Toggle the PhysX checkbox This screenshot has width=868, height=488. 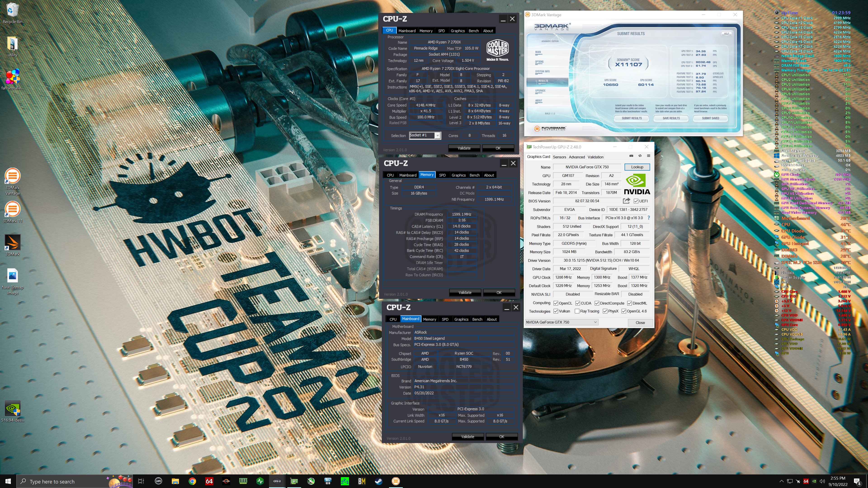tap(605, 311)
